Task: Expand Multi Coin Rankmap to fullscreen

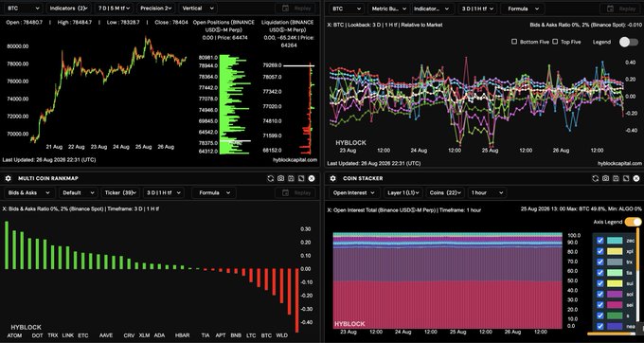Action: 301,178
